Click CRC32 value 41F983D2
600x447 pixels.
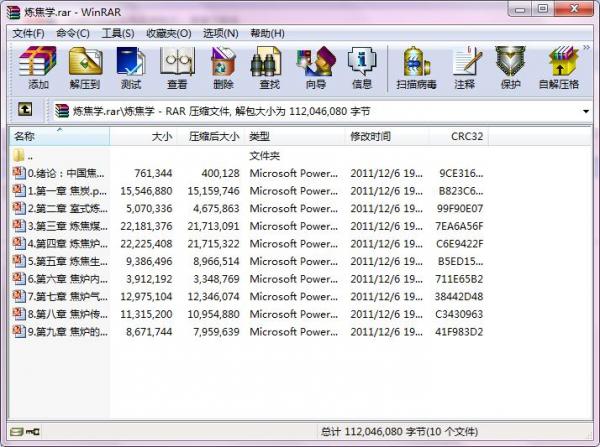coord(459,332)
